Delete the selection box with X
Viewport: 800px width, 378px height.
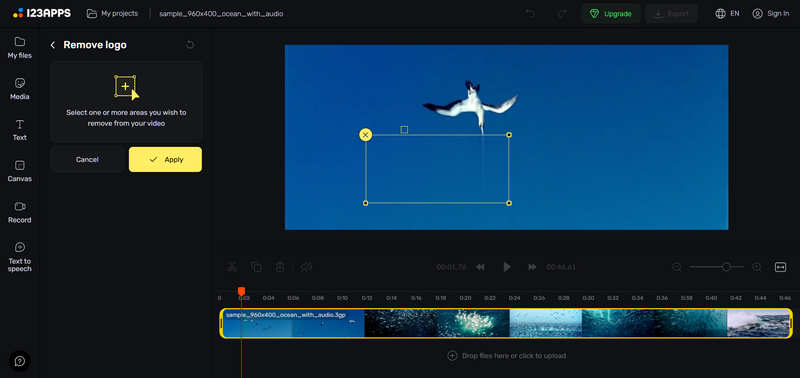tap(365, 135)
